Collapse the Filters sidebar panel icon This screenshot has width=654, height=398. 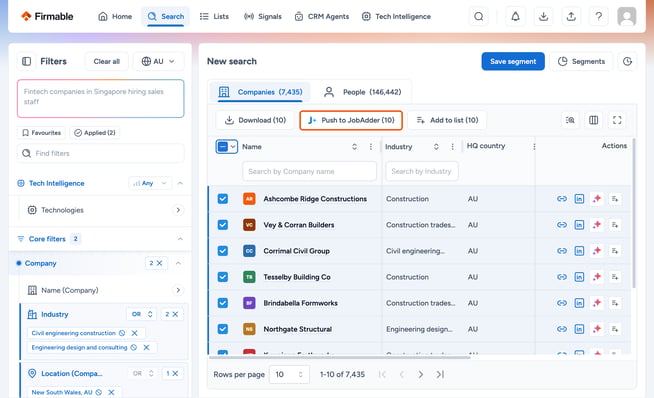[x=26, y=61]
